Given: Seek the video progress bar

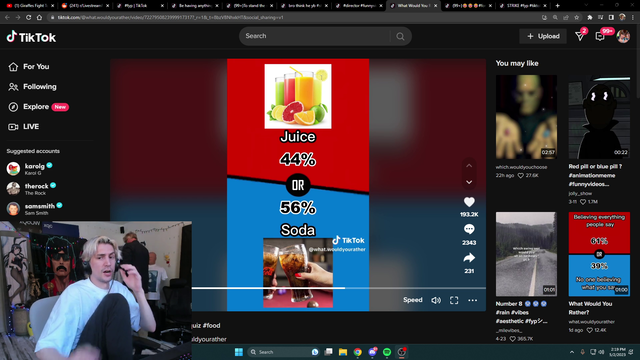Looking at the screenshot, I should [x=339, y=288].
